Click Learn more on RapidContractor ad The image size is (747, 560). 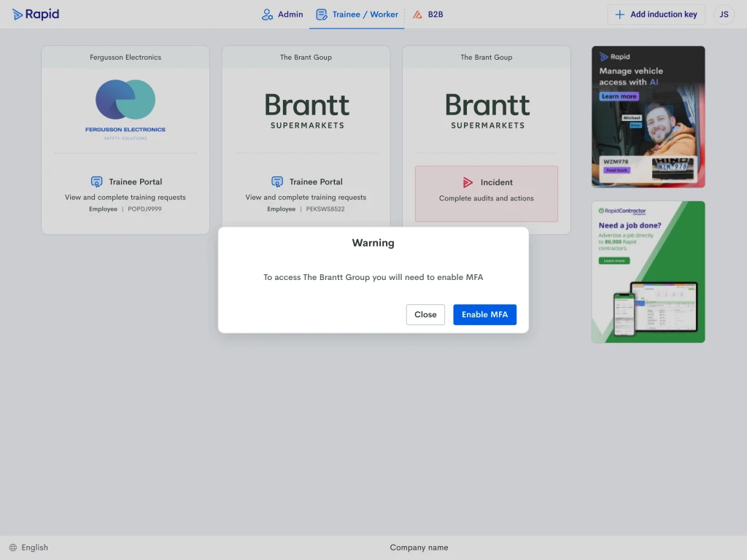[x=614, y=260]
